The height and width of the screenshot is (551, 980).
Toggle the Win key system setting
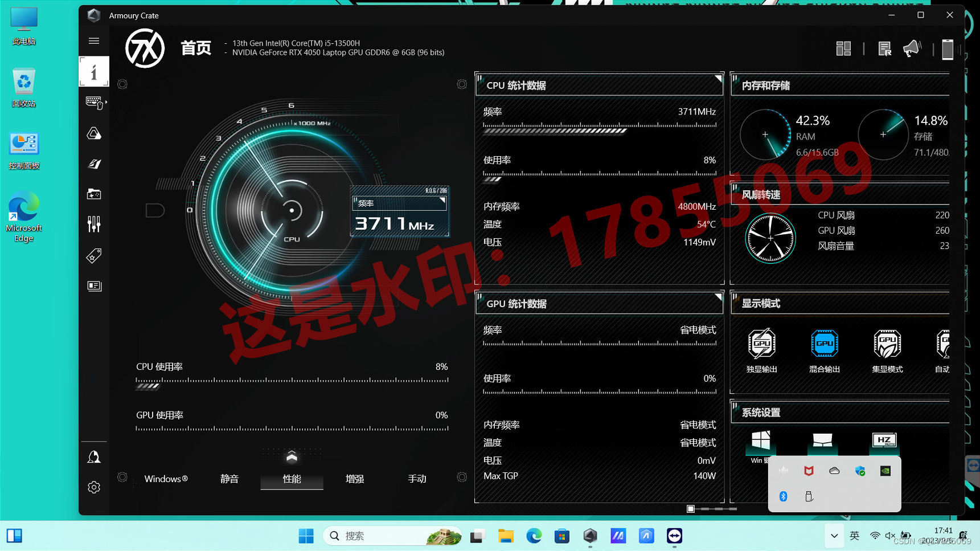tap(761, 442)
